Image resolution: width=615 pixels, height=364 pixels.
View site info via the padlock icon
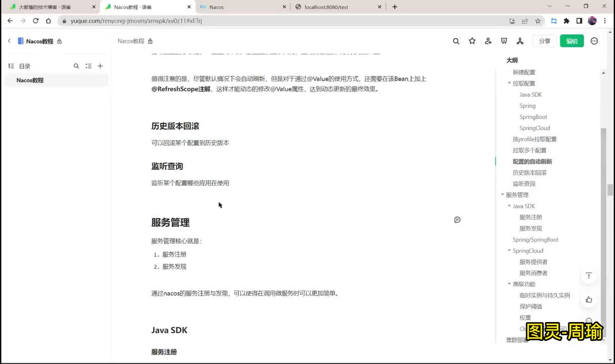[x=64, y=21]
